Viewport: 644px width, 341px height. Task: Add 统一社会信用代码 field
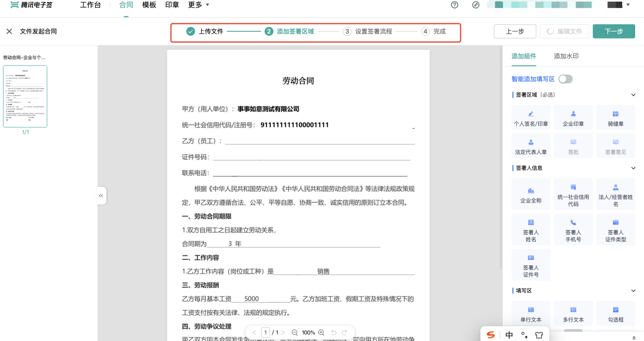pos(573,195)
